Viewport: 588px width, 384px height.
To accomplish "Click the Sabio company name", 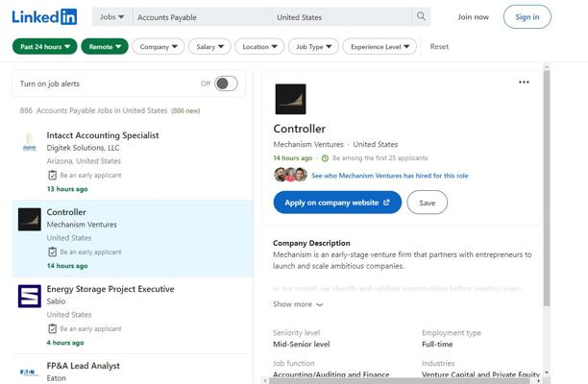I will point(56,301).
